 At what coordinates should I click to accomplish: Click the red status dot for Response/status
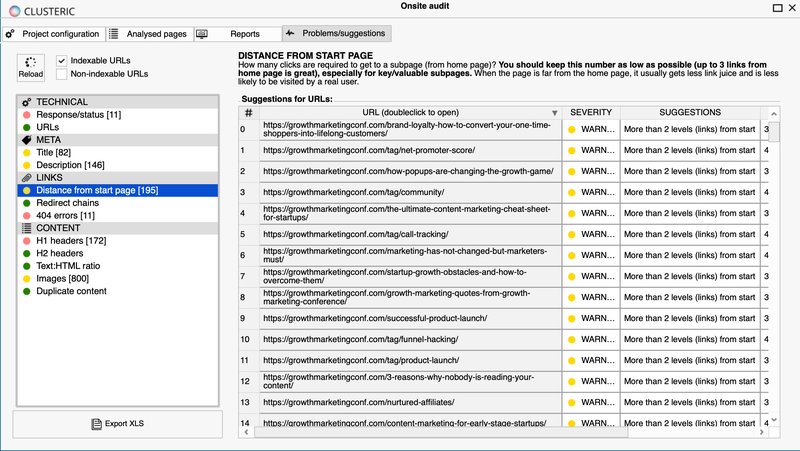tap(27, 115)
